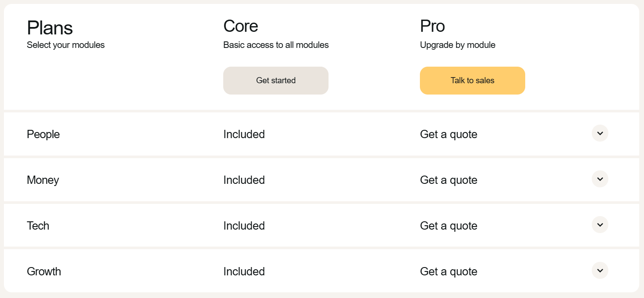Select the People module label
Screen dimensions: 644x298
43,134
